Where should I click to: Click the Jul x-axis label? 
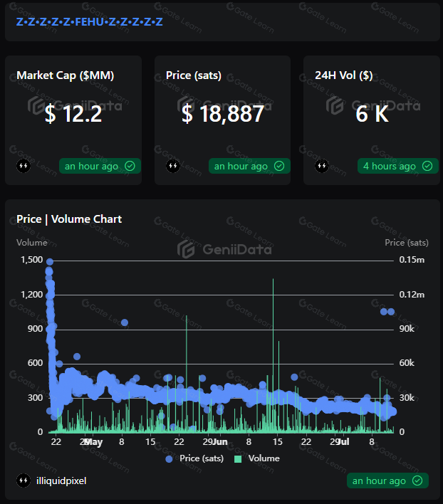pos(344,442)
